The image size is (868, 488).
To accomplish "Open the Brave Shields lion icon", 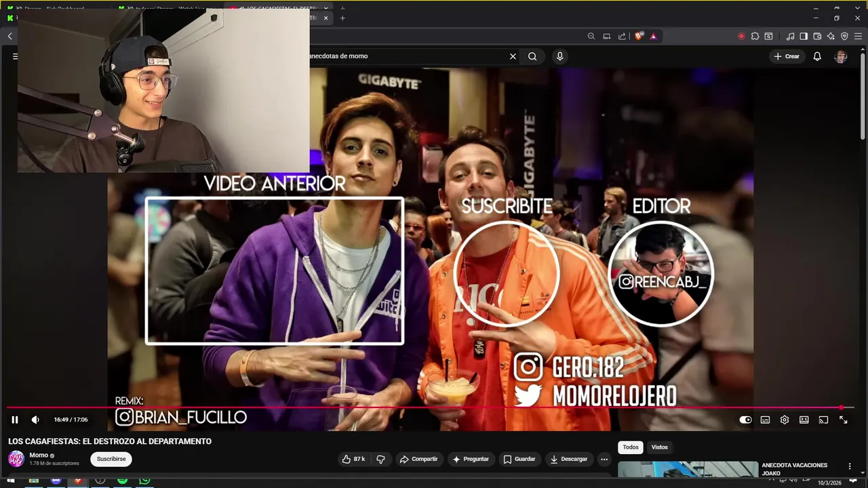I will pyautogui.click(x=638, y=36).
